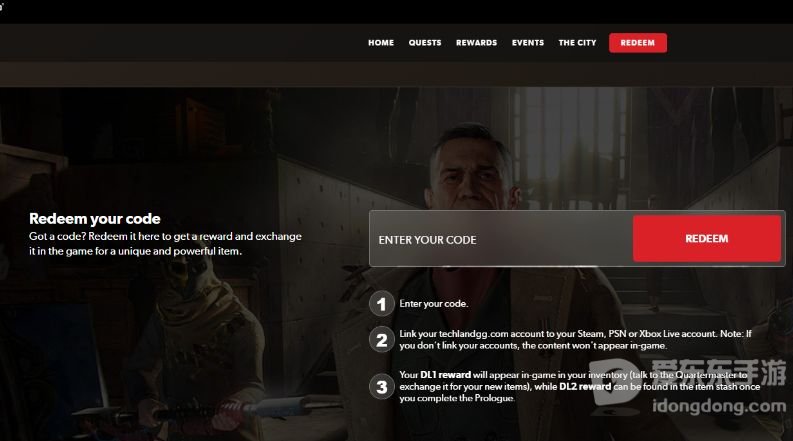Image resolution: width=793 pixels, height=441 pixels.
Task: Go to the HOME page
Action: pos(381,43)
